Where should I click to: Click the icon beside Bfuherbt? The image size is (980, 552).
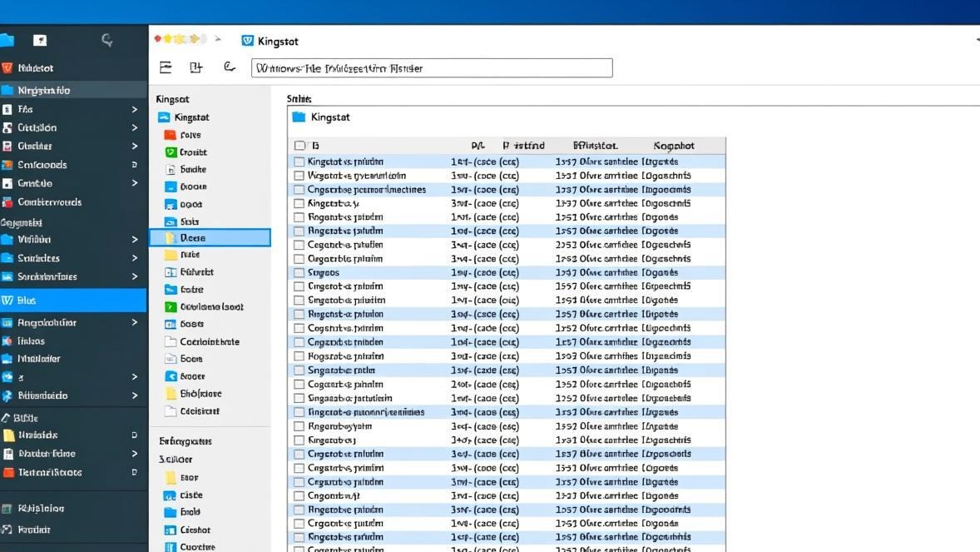pos(171,272)
